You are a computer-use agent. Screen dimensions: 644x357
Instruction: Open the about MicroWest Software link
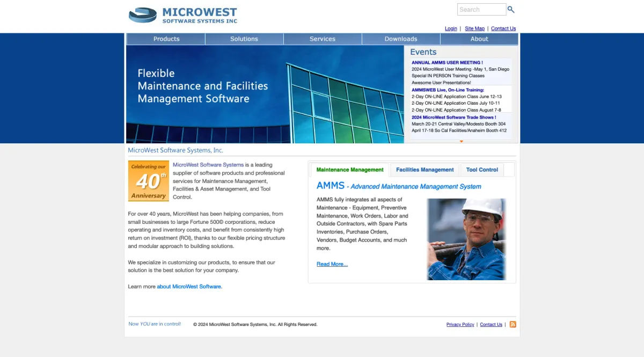click(x=189, y=287)
